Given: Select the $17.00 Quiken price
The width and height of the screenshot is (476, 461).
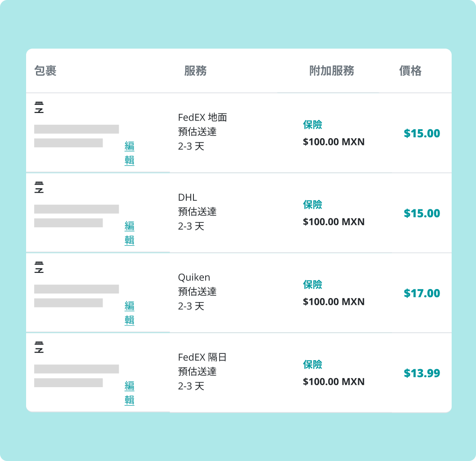Looking at the screenshot, I should (x=422, y=294).
